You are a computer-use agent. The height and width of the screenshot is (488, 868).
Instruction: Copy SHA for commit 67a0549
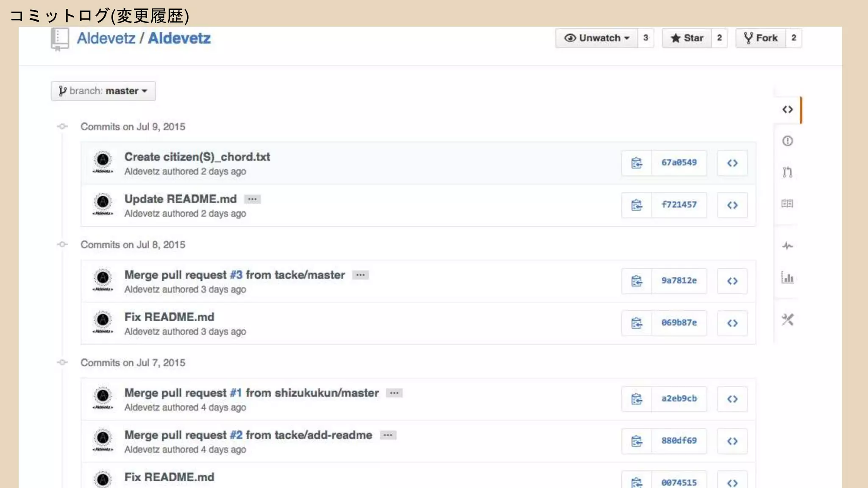(636, 163)
